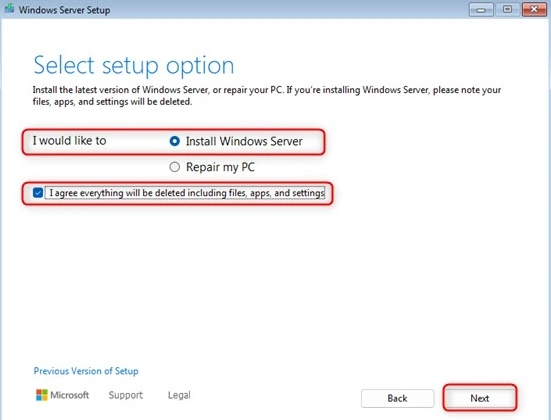
Task: Open the Legal link
Action: (x=179, y=395)
